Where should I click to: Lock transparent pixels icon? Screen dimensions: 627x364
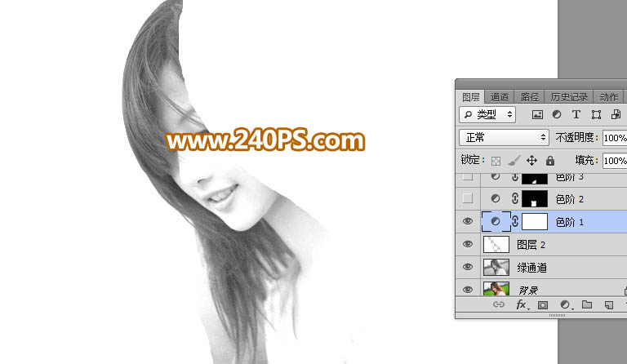[496, 161]
